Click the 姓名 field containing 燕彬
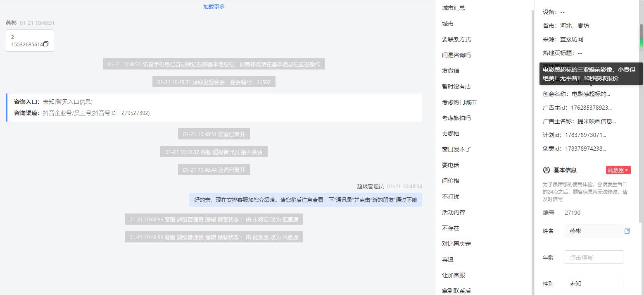644x295 pixels. pyautogui.click(x=594, y=231)
